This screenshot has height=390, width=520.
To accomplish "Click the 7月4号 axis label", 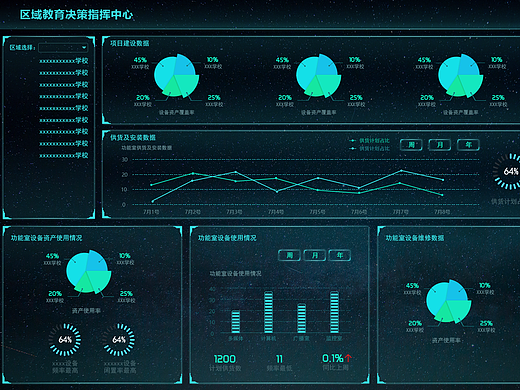I will (276, 212).
